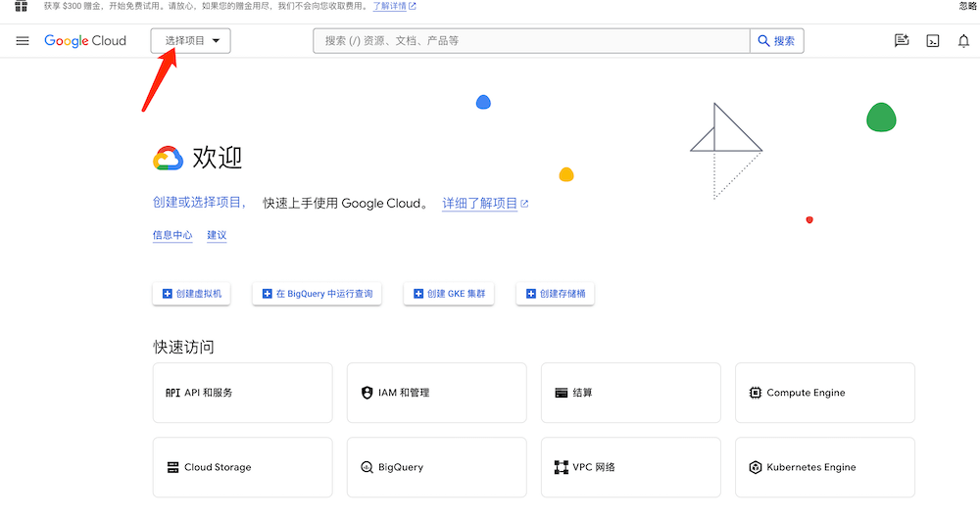Screen dimensions: 980x518
Task: Open the notifications bell
Action: [x=963, y=41]
